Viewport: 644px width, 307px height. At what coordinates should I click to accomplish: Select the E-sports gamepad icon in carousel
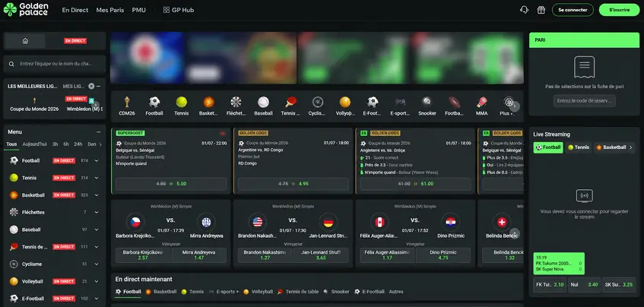pos(400,102)
